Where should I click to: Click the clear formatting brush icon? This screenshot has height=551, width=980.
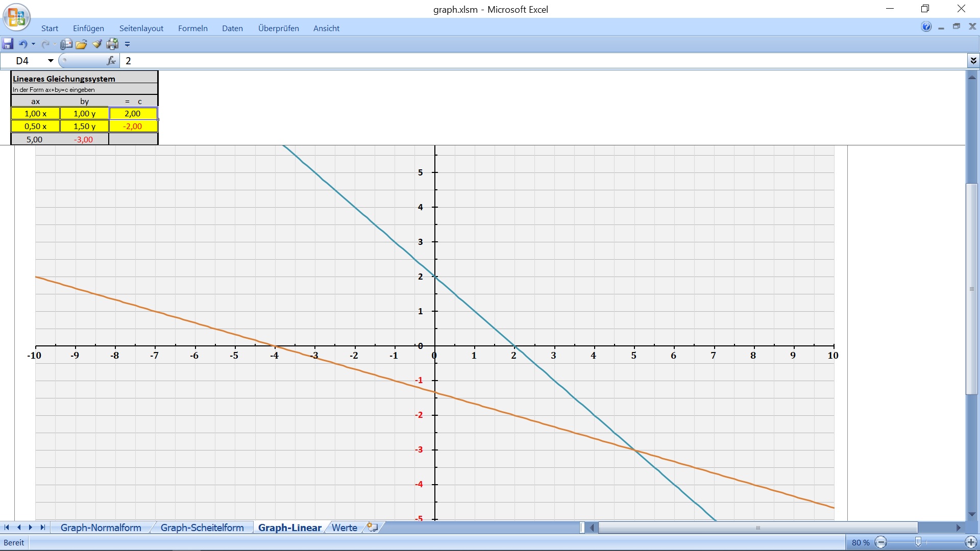coord(97,44)
